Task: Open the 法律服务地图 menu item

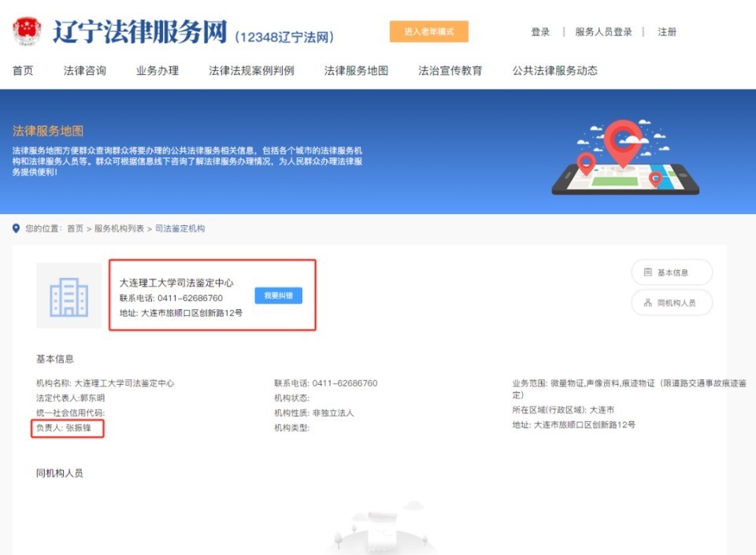Action: [x=356, y=71]
